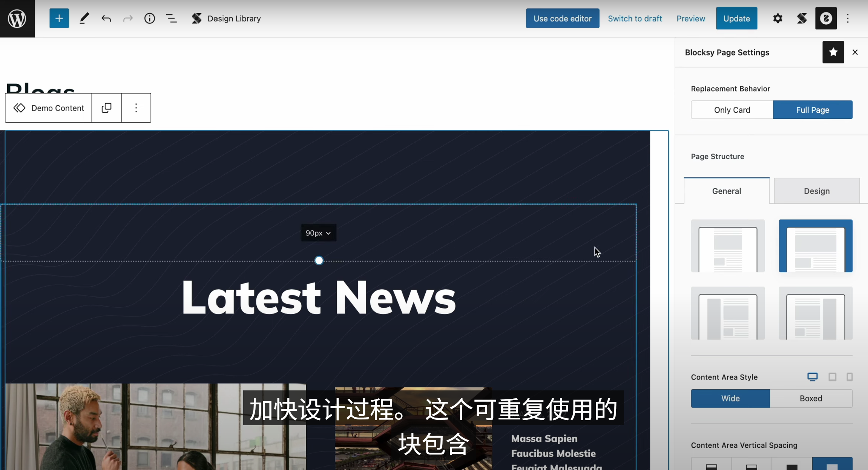Select Only Card replacement behavior

(732, 109)
